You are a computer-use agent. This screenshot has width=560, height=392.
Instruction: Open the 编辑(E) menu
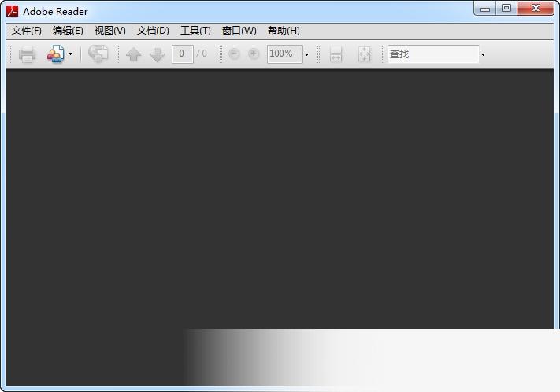click(68, 31)
